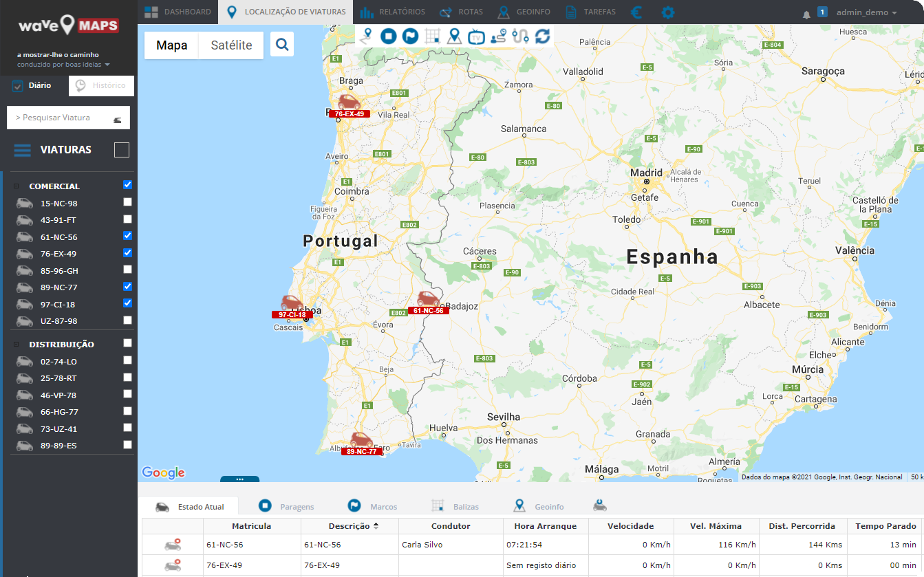The image size is (924, 577).
Task: Click the euro currency icon
Action: click(x=636, y=12)
